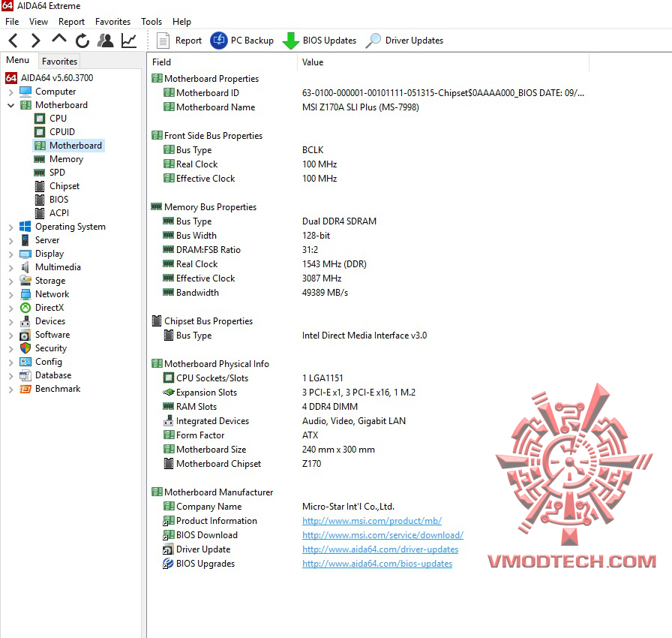This screenshot has width=672, height=638.
Task: Click the Devices icon in tree
Action: pos(25,321)
